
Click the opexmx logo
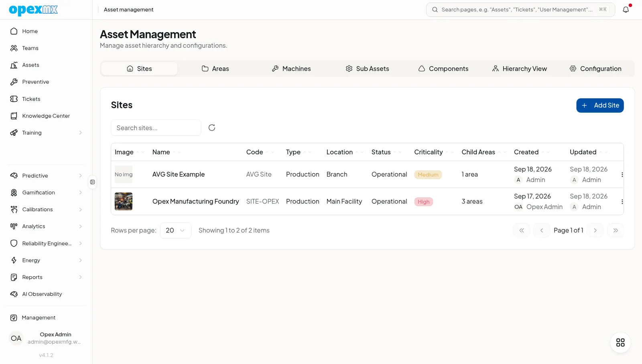pyautogui.click(x=33, y=10)
